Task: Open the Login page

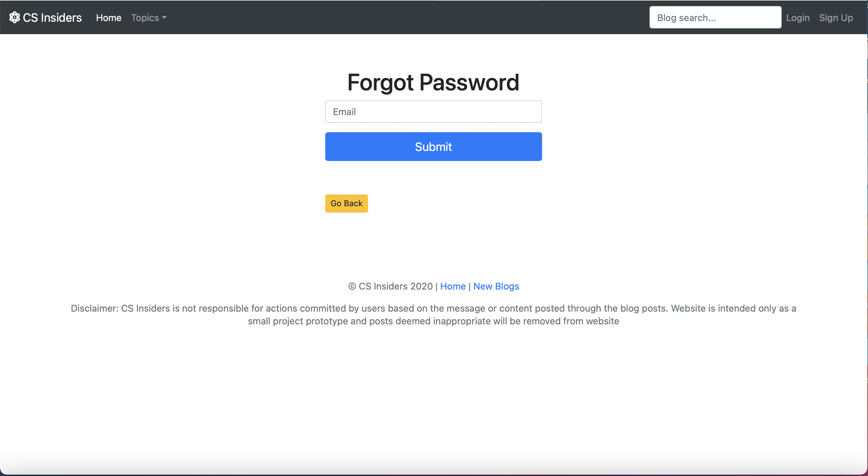Action: coord(798,17)
